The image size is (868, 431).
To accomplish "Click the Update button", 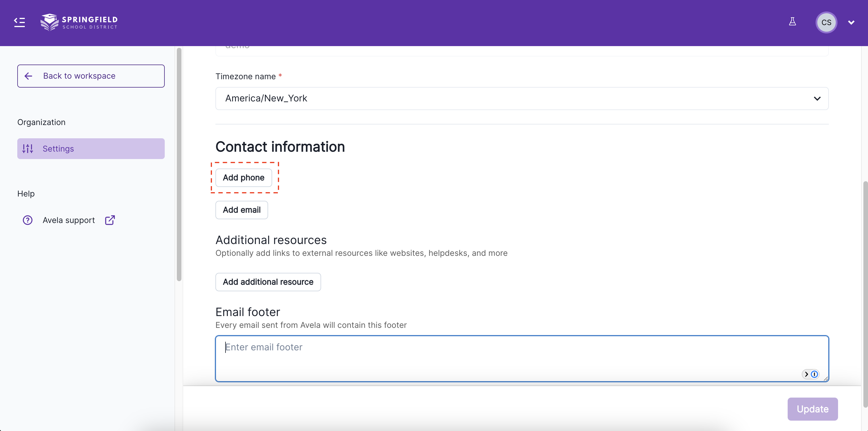I will click(812, 409).
